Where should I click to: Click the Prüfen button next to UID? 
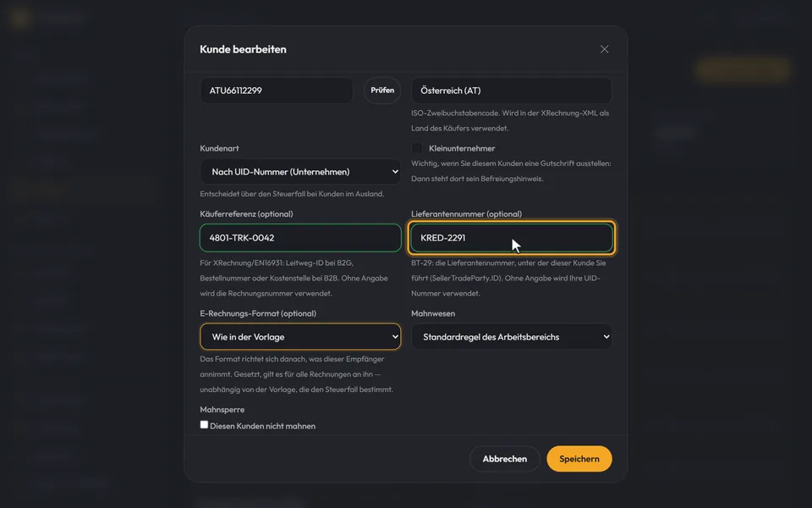[x=382, y=91]
